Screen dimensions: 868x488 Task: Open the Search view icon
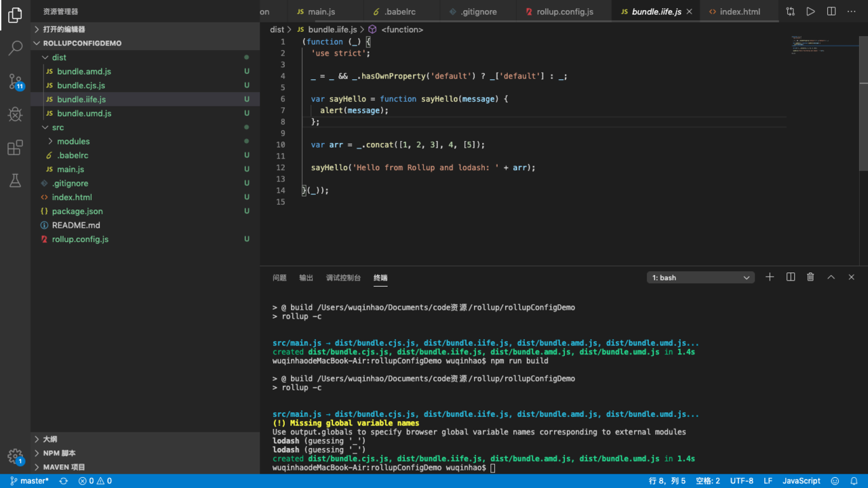tap(15, 48)
